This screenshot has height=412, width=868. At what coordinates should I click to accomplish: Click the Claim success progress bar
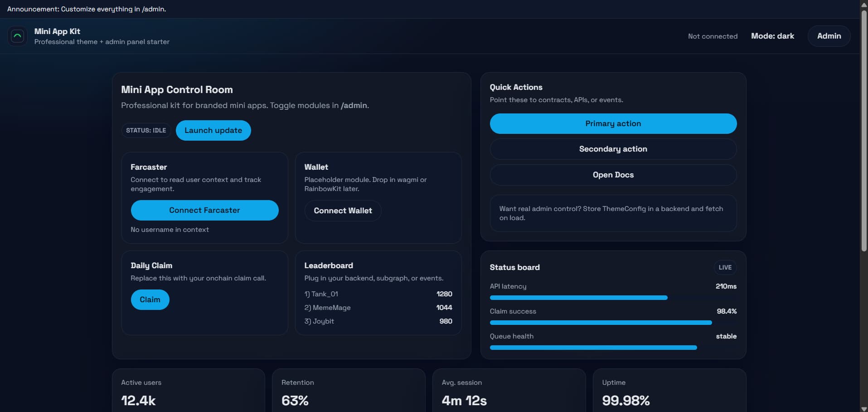pos(601,323)
